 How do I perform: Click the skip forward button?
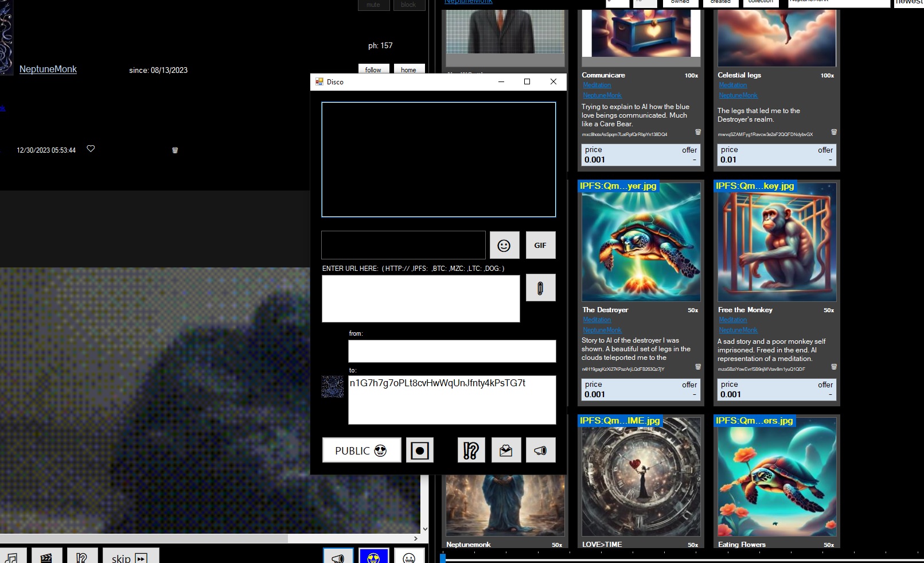pos(130,557)
